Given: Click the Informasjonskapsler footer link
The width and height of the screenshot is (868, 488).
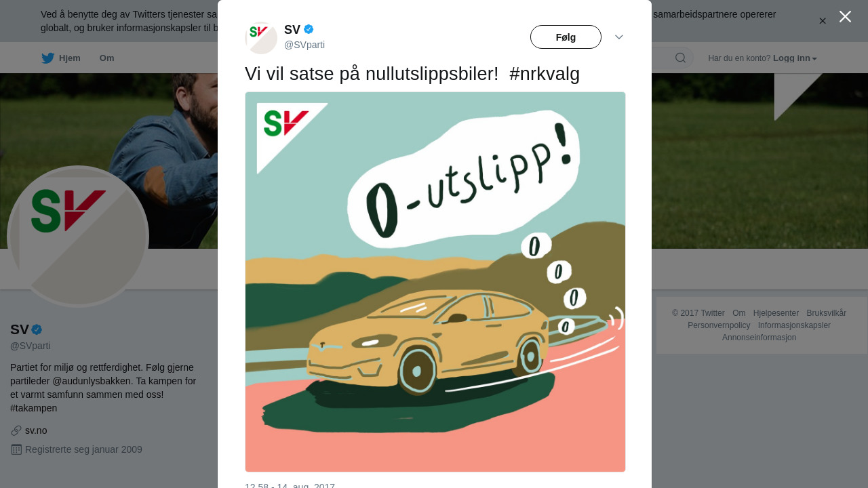Looking at the screenshot, I should coord(794,325).
